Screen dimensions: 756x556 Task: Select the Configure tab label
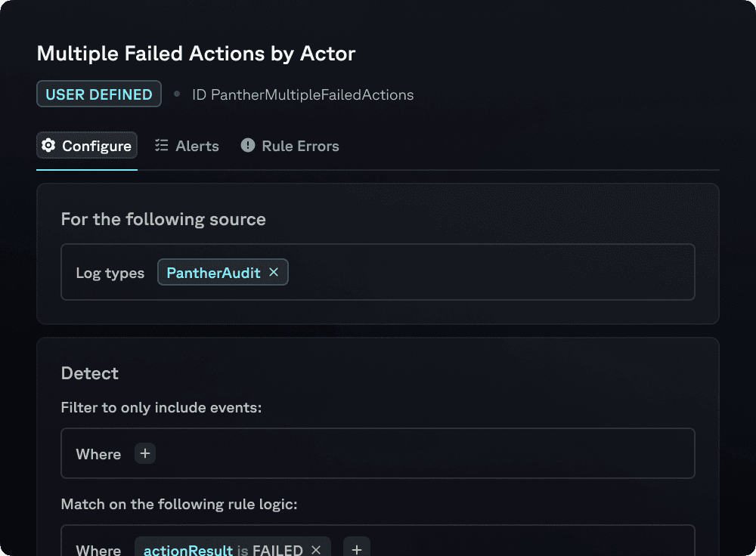point(97,146)
